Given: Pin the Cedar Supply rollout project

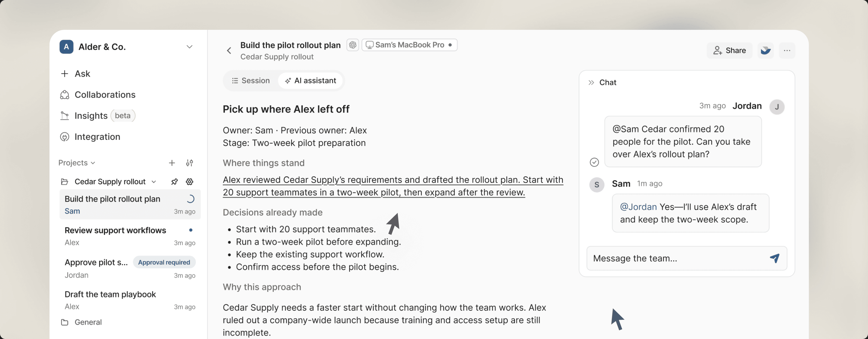Looking at the screenshot, I should (x=174, y=182).
